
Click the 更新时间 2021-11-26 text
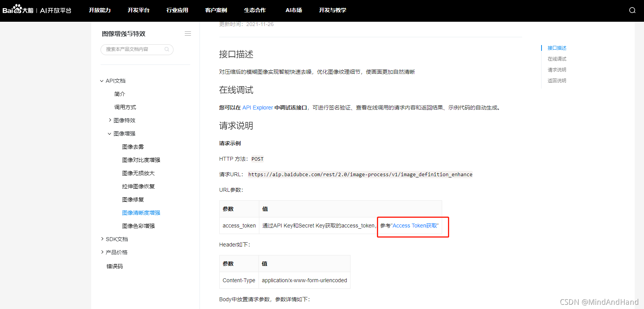[x=246, y=24]
